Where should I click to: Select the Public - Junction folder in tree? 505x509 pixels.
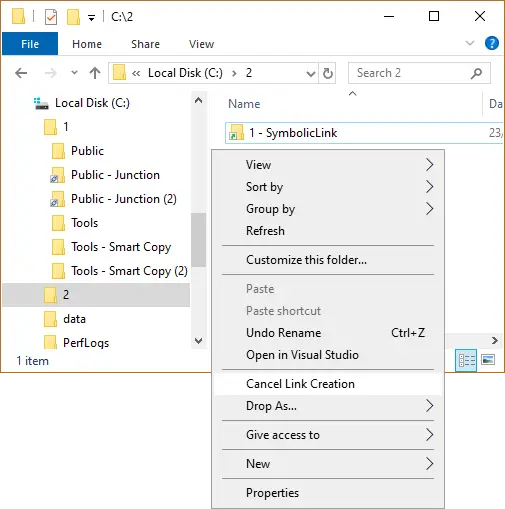[x=115, y=175]
